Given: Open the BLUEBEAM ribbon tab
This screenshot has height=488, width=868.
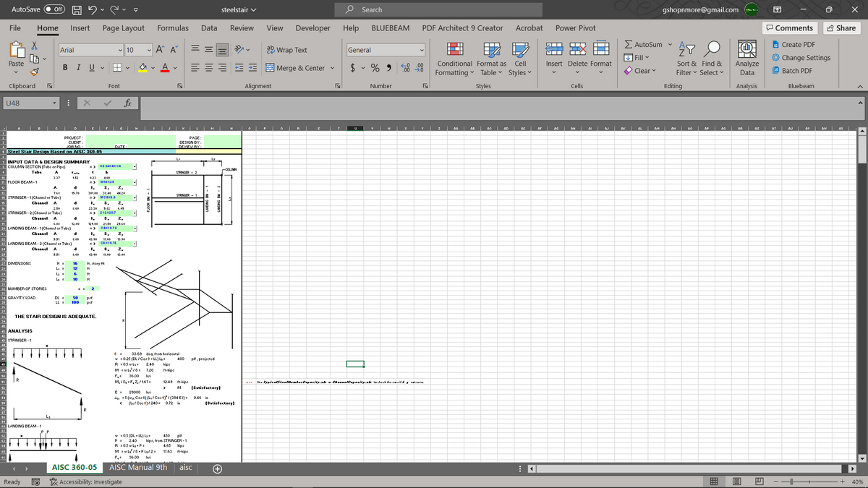Looking at the screenshot, I should [390, 27].
